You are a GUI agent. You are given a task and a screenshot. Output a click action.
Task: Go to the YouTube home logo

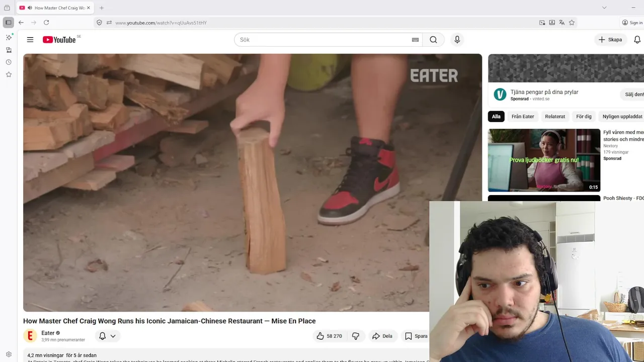coord(59,40)
